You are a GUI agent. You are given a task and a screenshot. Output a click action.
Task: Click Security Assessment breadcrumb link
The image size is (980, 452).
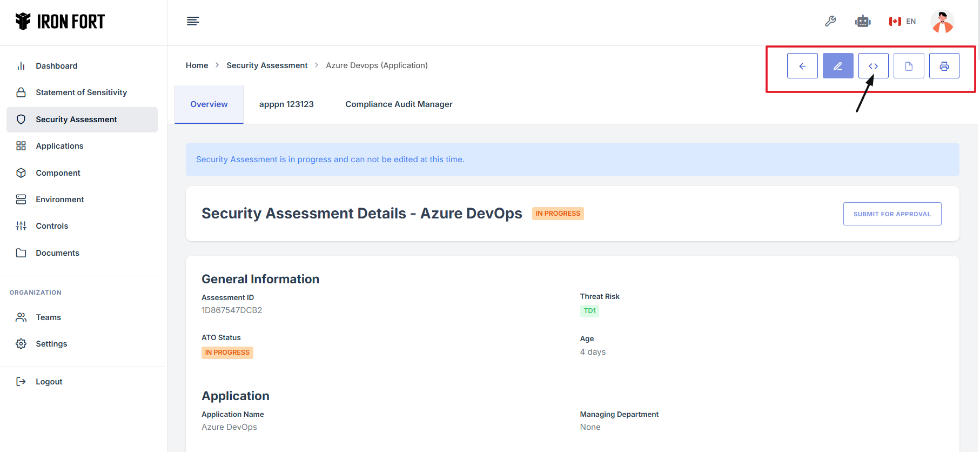267,65
